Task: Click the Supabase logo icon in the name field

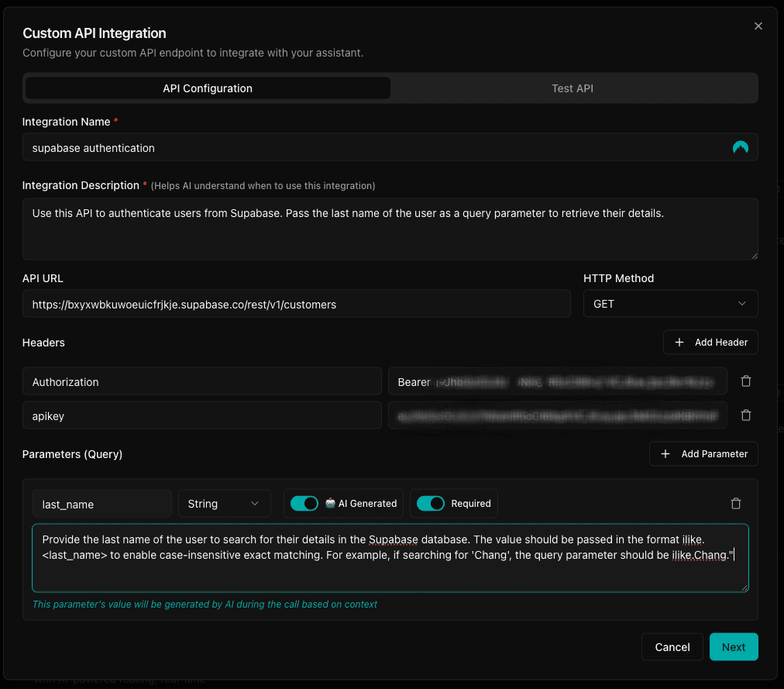Action: pos(740,146)
